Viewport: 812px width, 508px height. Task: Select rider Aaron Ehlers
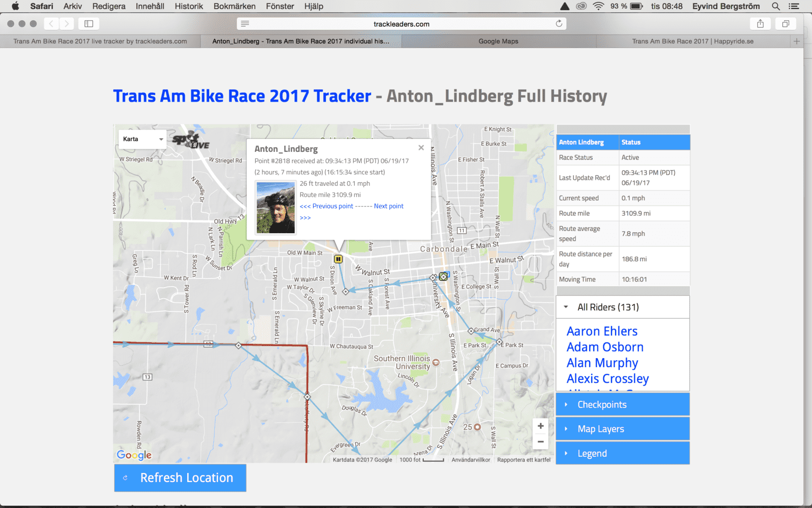pyautogui.click(x=602, y=331)
